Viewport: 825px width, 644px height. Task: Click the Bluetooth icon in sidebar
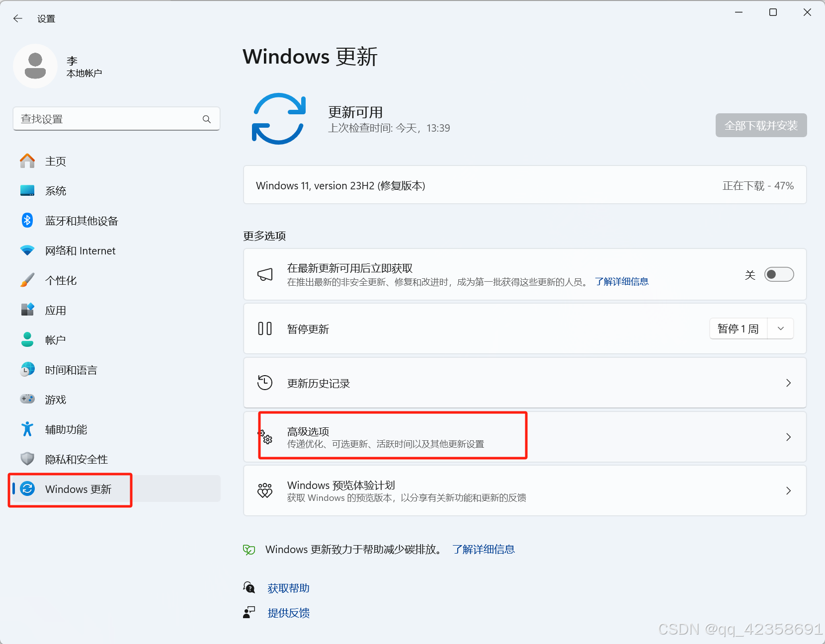(27, 220)
